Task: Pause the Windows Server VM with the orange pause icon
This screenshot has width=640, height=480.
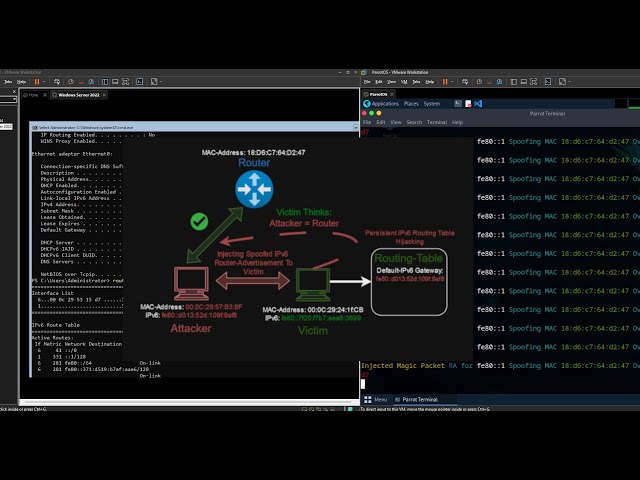Action: 37,82
